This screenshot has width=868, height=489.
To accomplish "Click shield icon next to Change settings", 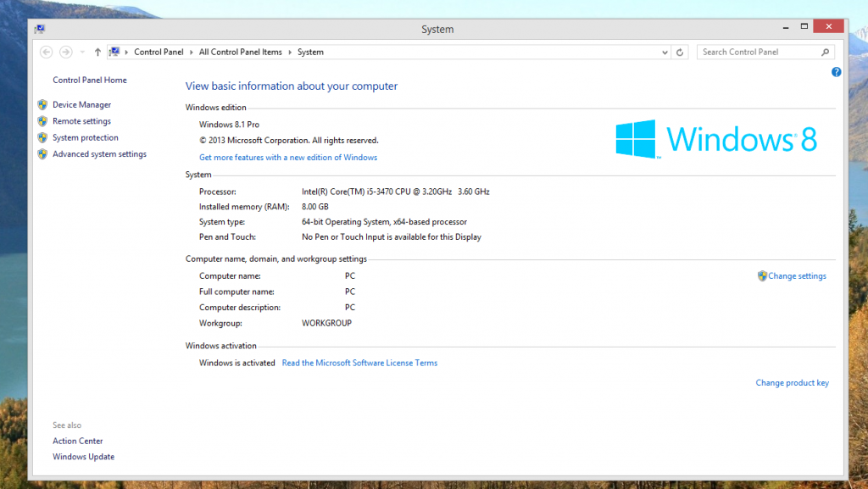I will tap(762, 276).
